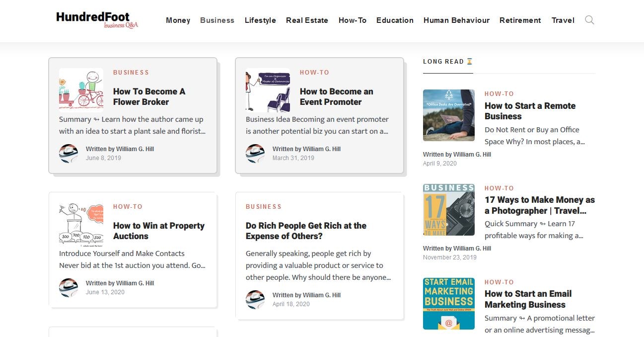This screenshot has width=644, height=337.
Task: Select the event promoter speaker illustration
Action: click(x=267, y=88)
